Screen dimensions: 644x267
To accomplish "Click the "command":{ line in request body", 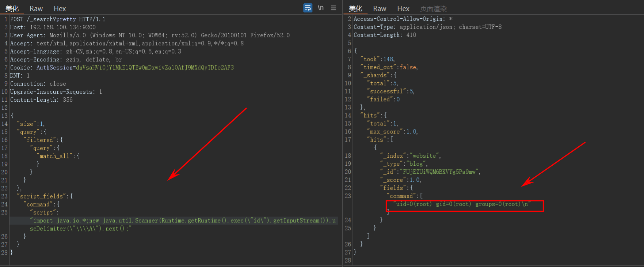I will point(41,204).
